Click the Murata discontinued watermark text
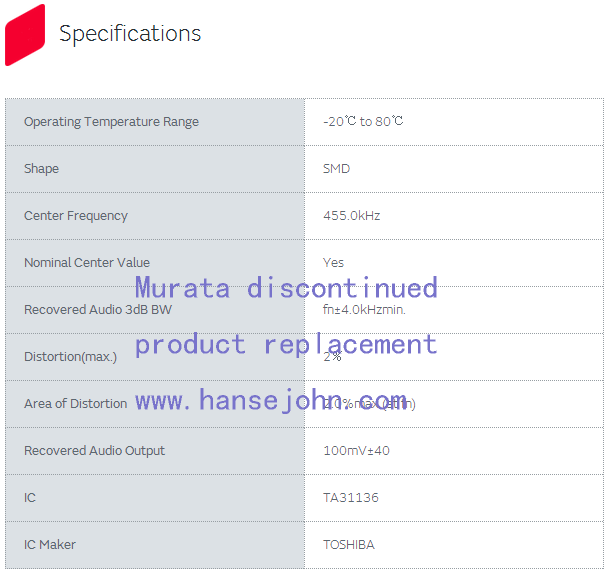 286,288
